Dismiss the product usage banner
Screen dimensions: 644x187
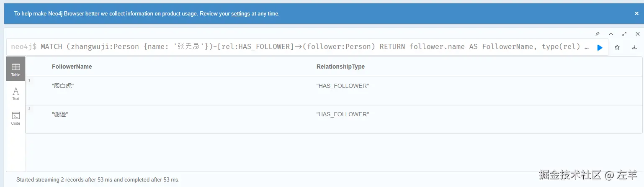pyautogui.click(x=636, y=13)
